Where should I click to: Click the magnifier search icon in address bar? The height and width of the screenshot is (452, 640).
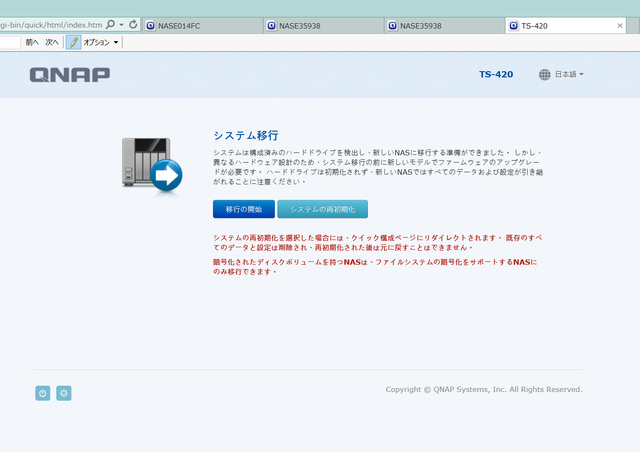(x=110, y=23)
